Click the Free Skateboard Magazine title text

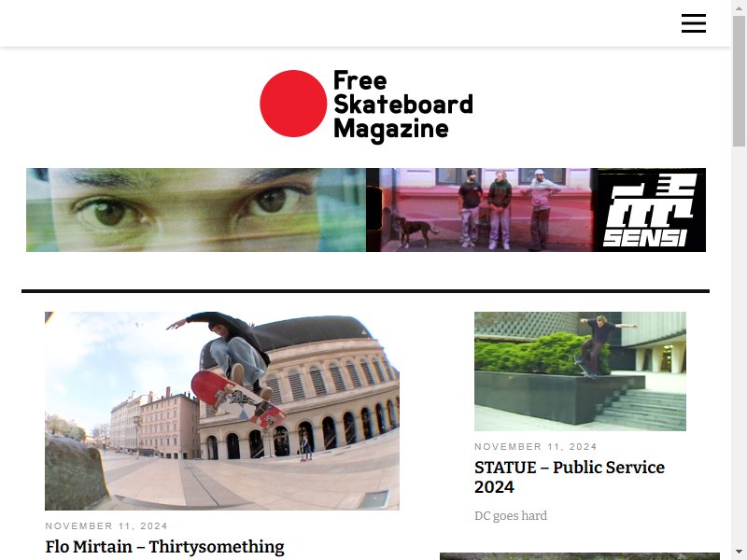[x=403, y=105]
